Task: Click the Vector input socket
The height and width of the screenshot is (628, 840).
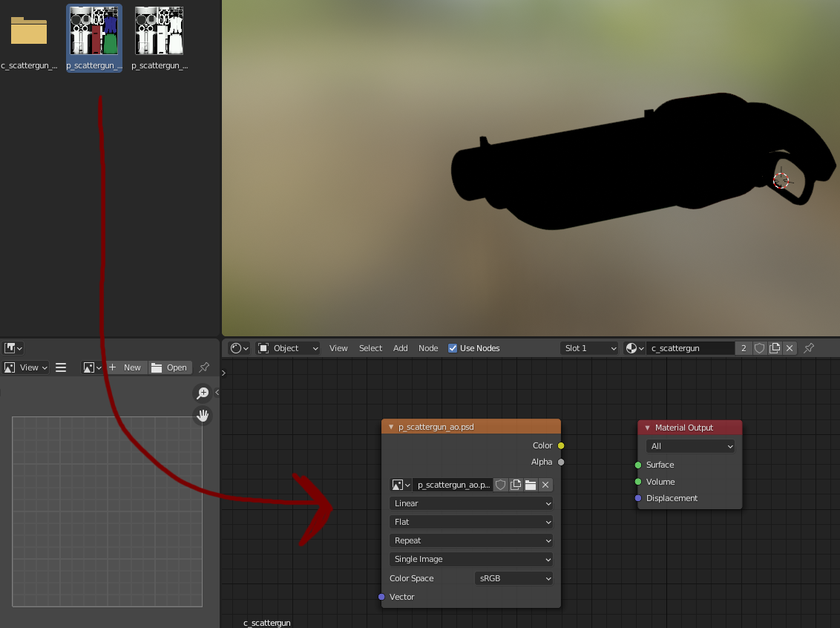Action: coord(381,597)
